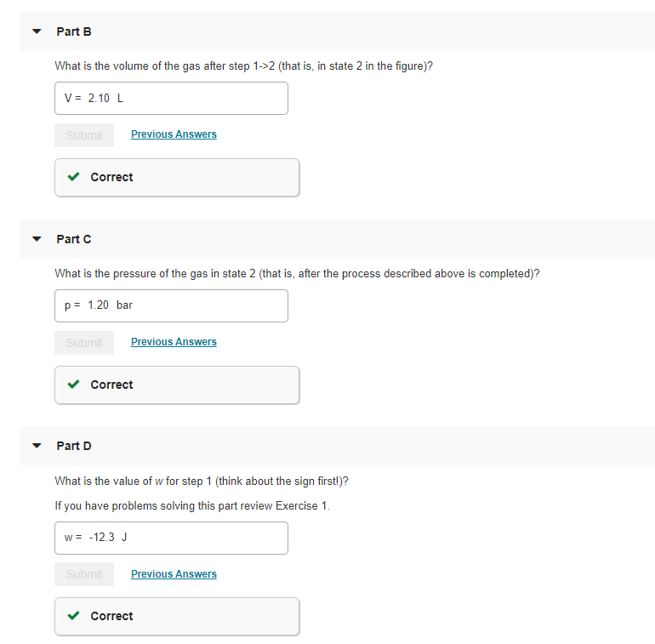The width and height of the screenshot is (655, 644).
Task: Click the Part C header label
Action: click(x=74, y=239)
